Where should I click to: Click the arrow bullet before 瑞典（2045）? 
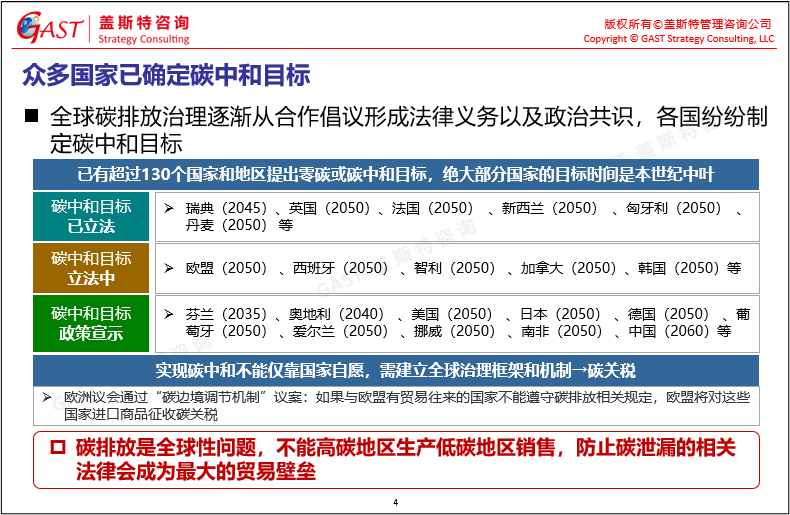click(169, 207)
